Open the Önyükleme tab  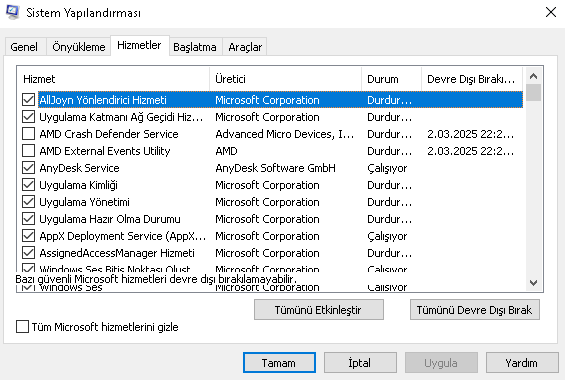(79, 47)
